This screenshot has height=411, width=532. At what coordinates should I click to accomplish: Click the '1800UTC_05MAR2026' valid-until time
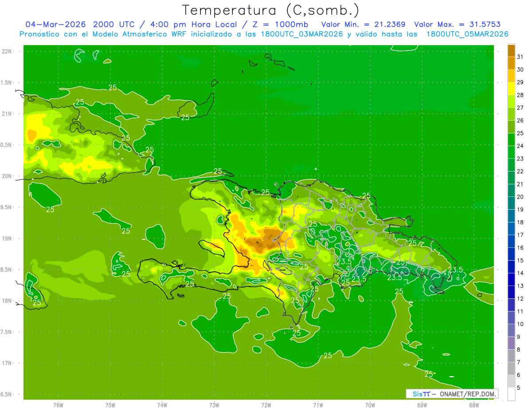point(467,34)
